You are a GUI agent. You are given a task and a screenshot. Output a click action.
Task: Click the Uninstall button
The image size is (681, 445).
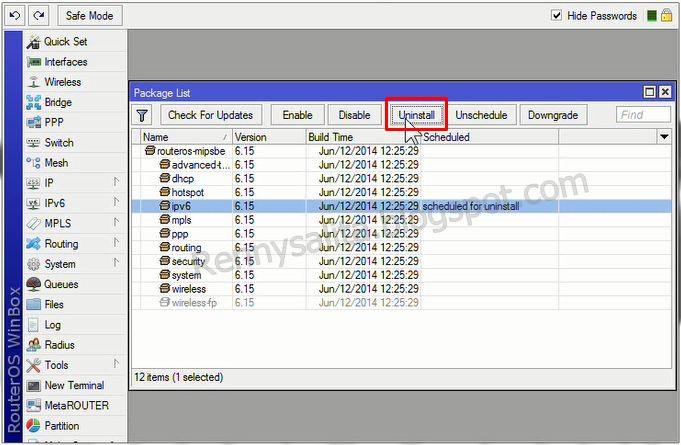click(x=417, y=115)
